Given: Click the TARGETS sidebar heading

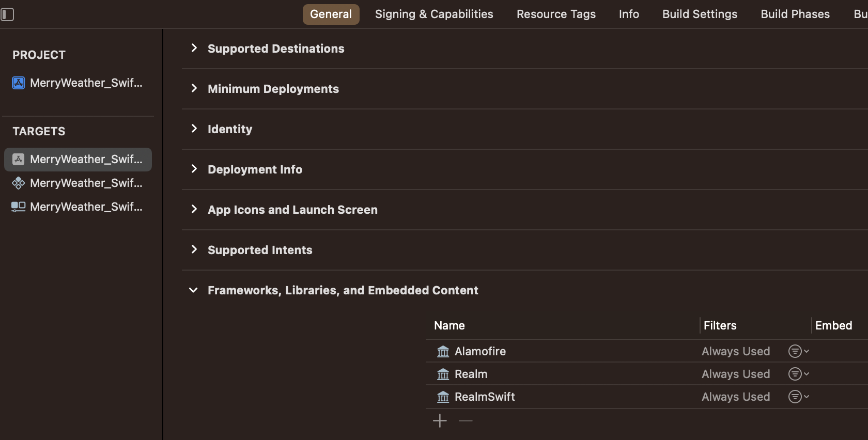Looking at the screenshot, I should coord(39,131).
